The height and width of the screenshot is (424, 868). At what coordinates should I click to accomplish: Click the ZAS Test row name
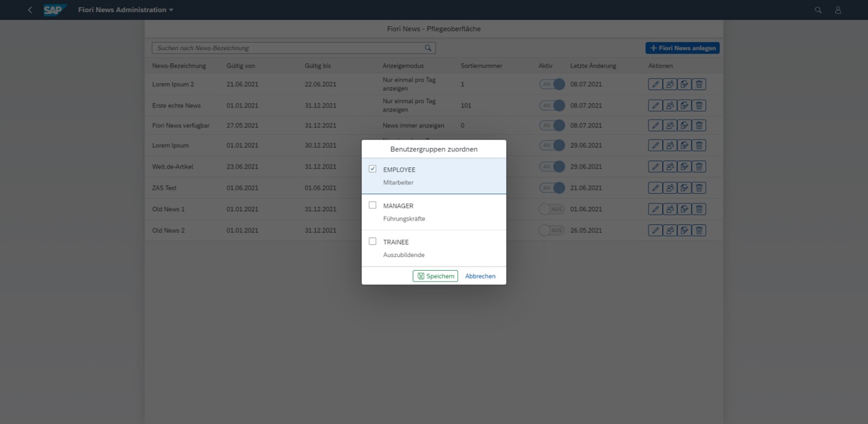click(164, 188)
